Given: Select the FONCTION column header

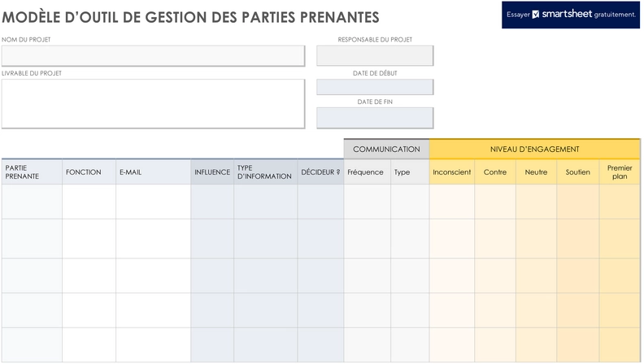Looking at the screenshot, I should [x=89, y=172].
